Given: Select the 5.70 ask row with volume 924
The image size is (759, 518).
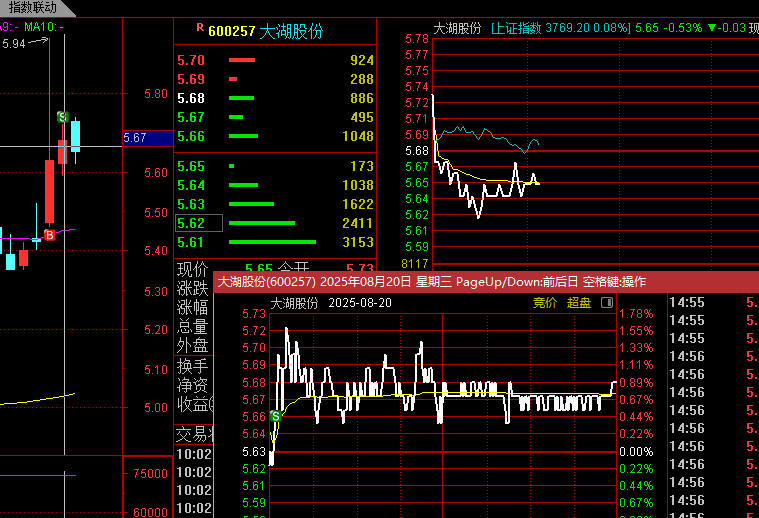Looking at the screenshot, I should [x=275, y=60].
